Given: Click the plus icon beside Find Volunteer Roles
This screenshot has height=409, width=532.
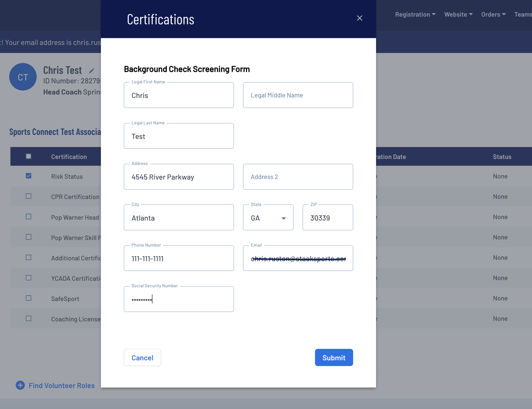Looking at the screenshot, I should click(20, 386).
